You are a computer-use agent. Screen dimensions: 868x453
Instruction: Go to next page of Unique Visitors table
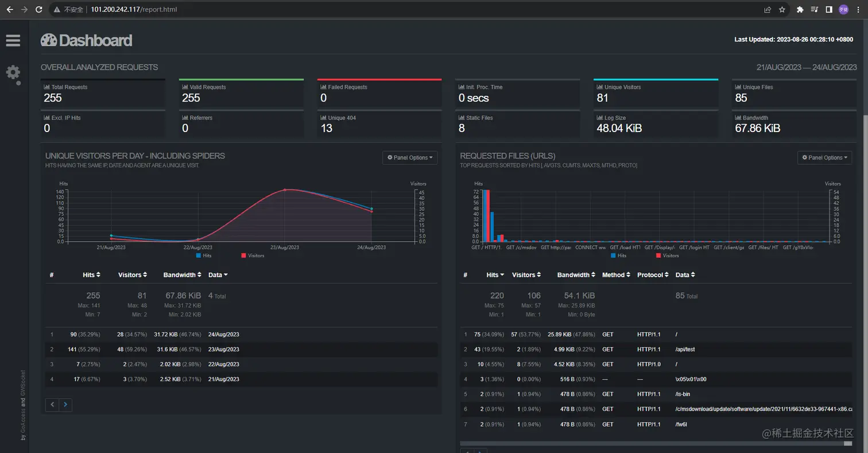(x=65, y=405)
